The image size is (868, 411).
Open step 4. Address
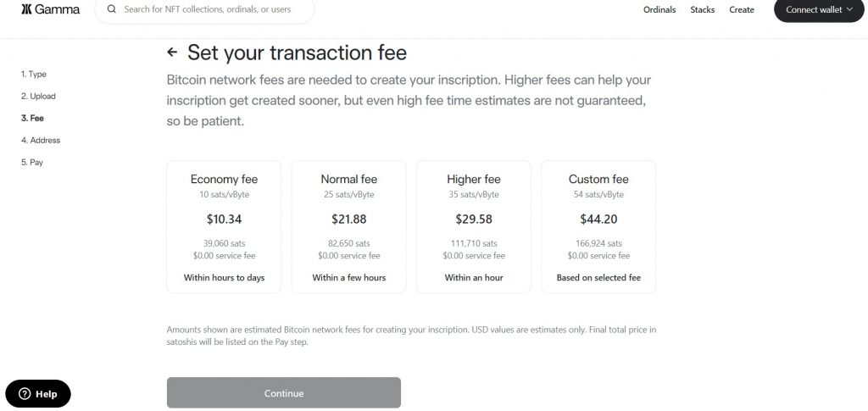tap(41, 141)
